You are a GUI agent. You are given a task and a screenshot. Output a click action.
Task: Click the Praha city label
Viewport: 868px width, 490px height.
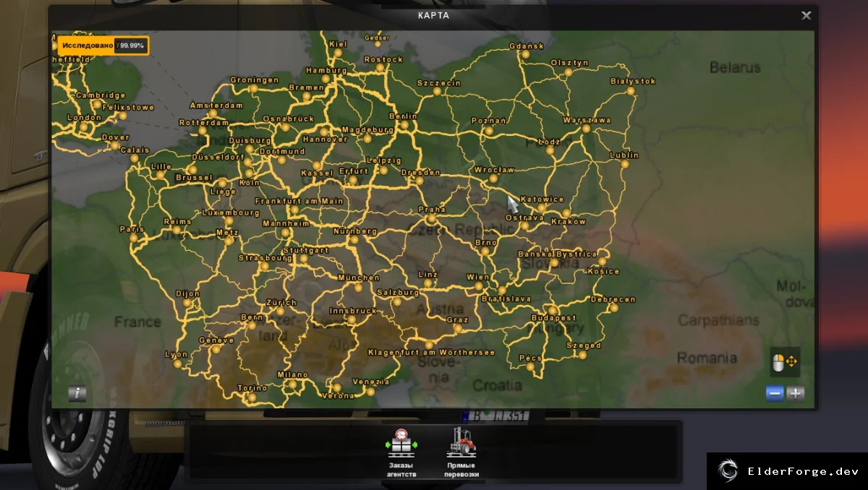432,210
